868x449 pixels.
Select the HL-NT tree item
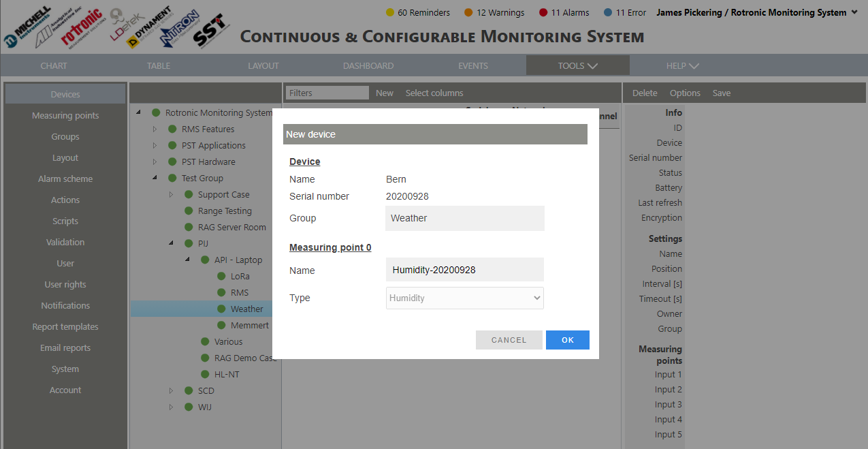pos(227,374)
